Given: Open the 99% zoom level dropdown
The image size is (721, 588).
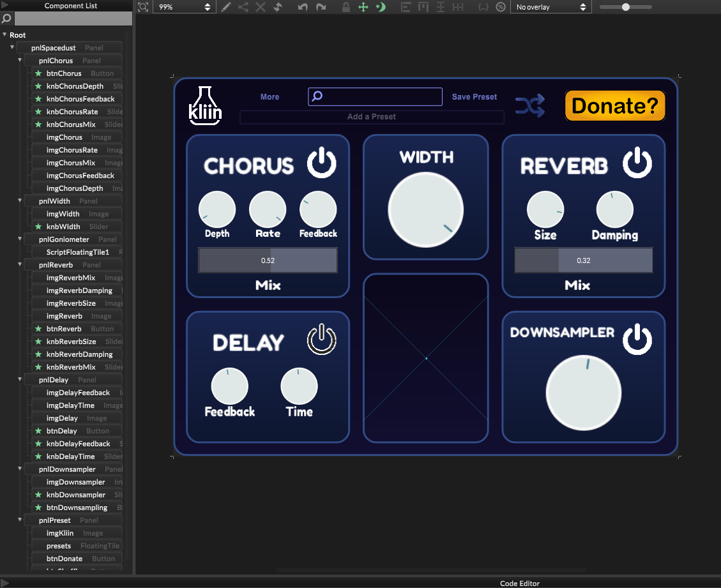Looking at the screenshot, I should [x=184, y=7].
